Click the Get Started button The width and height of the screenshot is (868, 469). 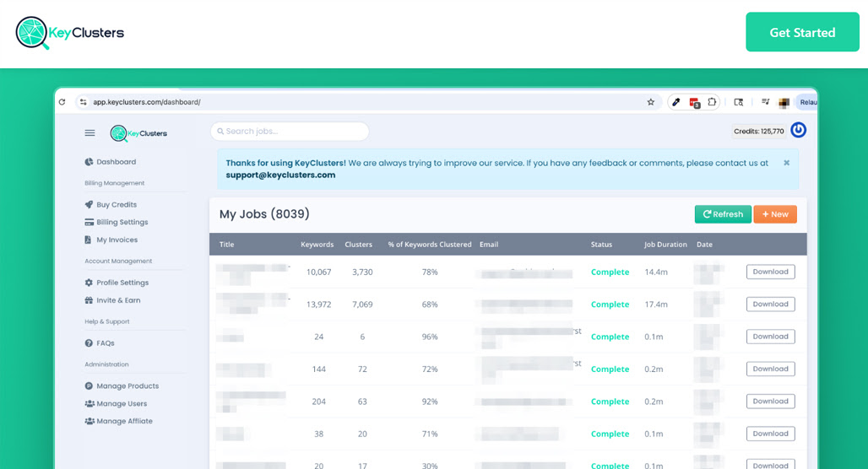tap(802, 32)
